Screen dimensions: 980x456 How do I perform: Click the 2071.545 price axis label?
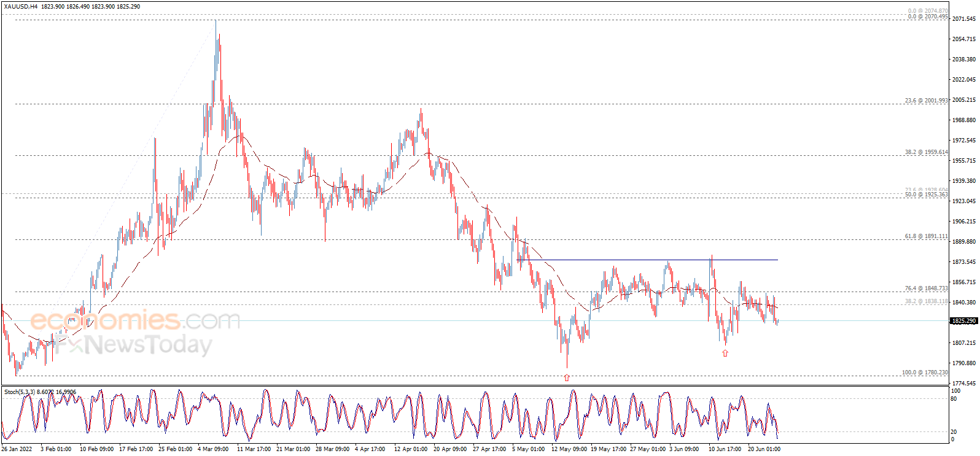point(963,19)
